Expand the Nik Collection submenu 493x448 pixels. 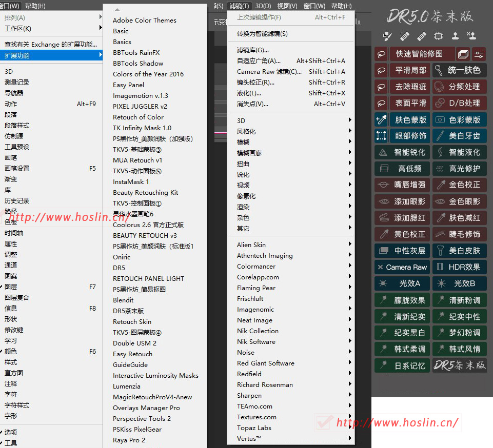pyautogui.click(x=291, y=331)
